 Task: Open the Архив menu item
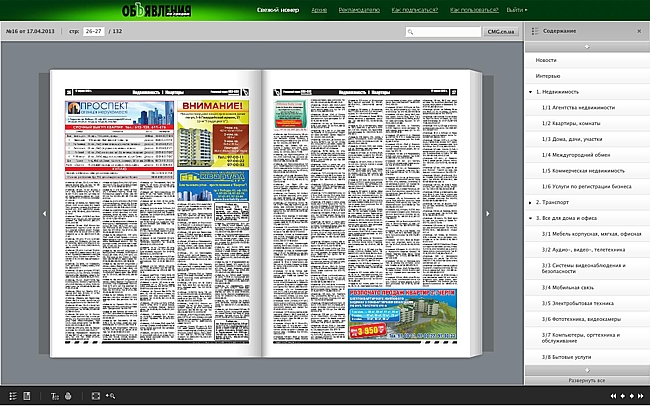(319, 9)
